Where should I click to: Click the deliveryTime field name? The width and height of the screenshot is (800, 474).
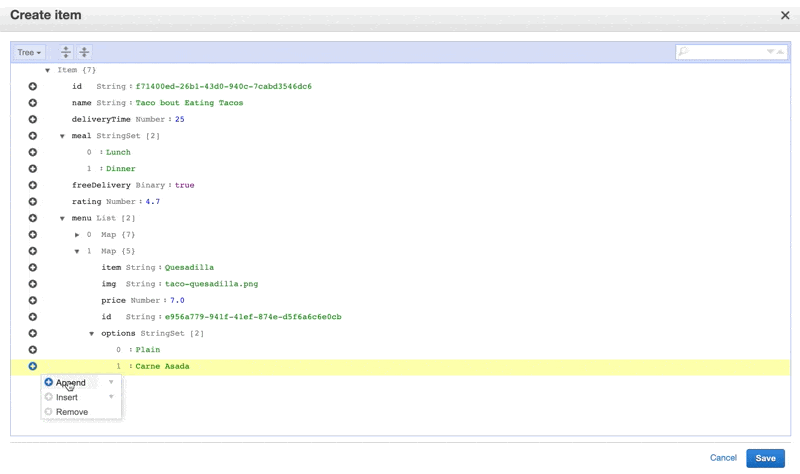(101, 119)
